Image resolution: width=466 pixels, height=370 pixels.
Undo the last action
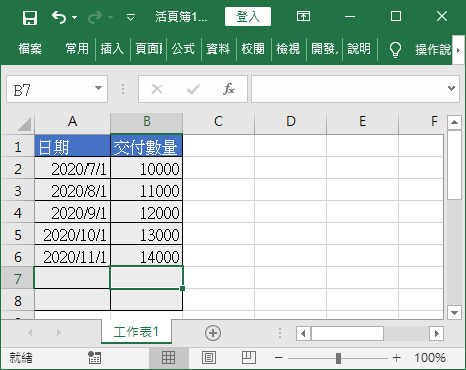59,17
